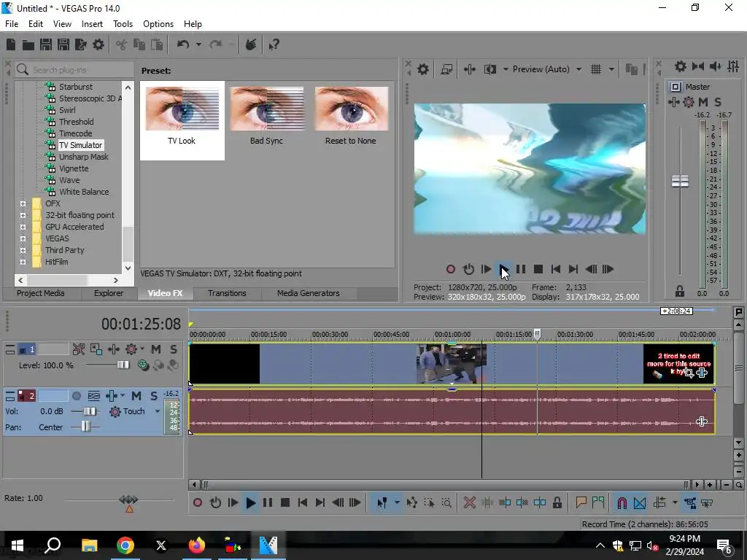
Task: Open the undo history dropdown arrow
Action: (x=198, y=44)
